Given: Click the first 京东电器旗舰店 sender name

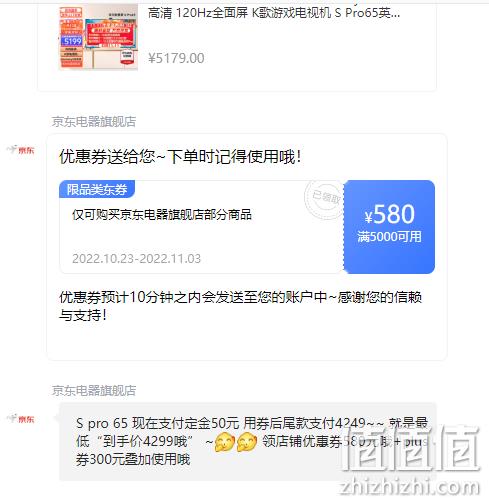Looking at the screenshot, I should coord(94,121).
